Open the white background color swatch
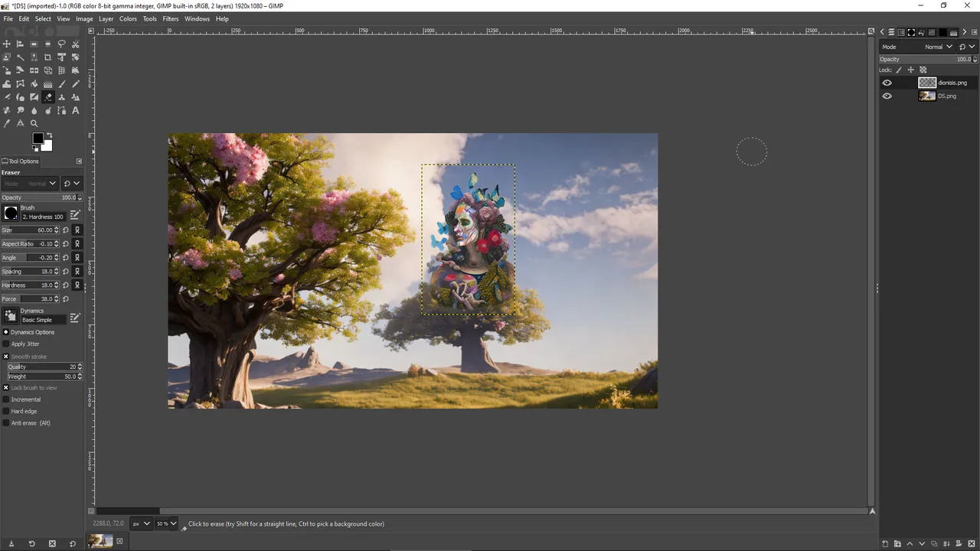This screenshot has height=551, width=980. (47, 146)
